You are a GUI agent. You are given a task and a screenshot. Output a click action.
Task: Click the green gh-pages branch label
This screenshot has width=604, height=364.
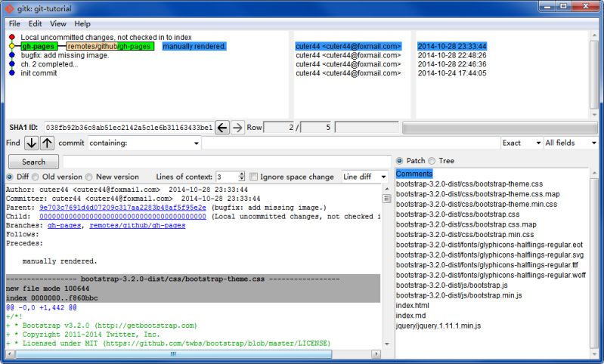(39, 46)
